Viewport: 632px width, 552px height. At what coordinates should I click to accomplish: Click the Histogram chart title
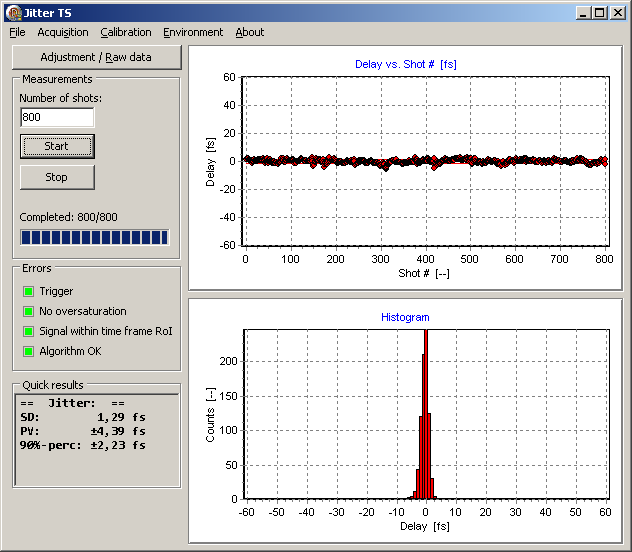[x=405, y=317]
